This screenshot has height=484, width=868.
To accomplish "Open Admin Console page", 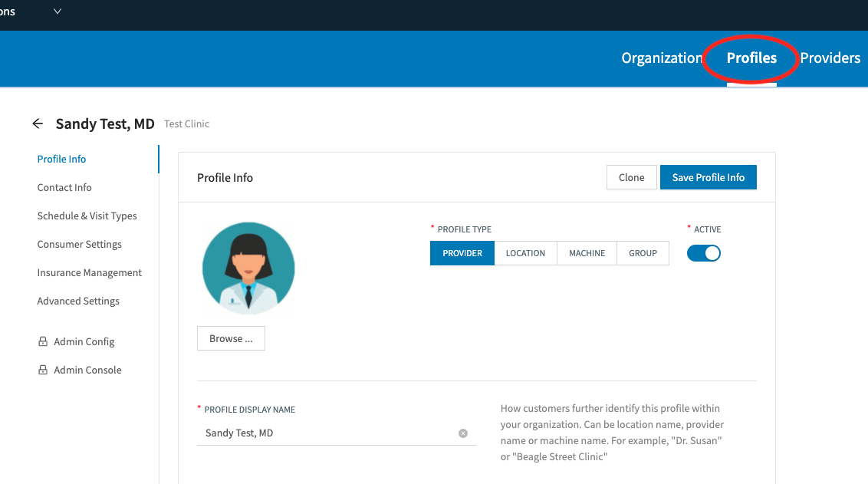I will tap(87, 370).
